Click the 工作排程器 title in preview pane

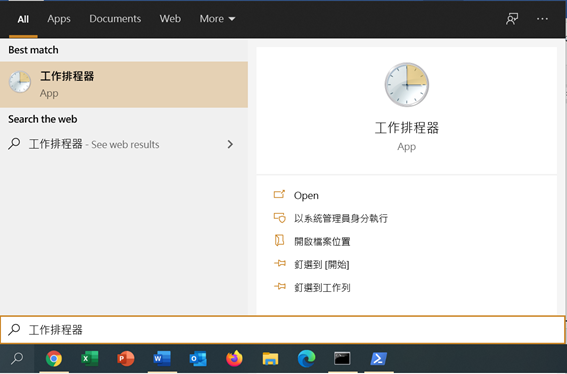point(406,128)
